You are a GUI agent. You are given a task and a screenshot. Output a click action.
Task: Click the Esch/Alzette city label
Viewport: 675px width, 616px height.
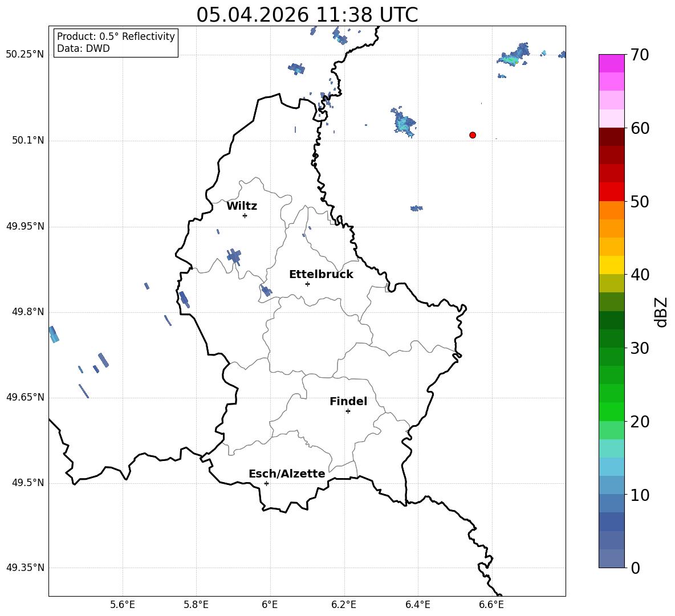click(287, 474)
